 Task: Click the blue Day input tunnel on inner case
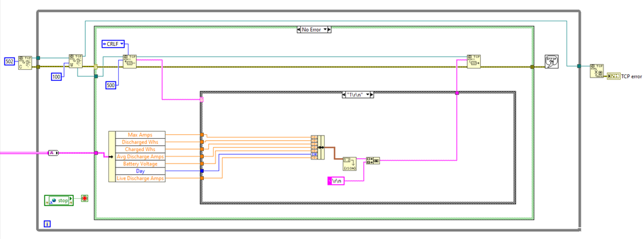(x=202, y=171)
